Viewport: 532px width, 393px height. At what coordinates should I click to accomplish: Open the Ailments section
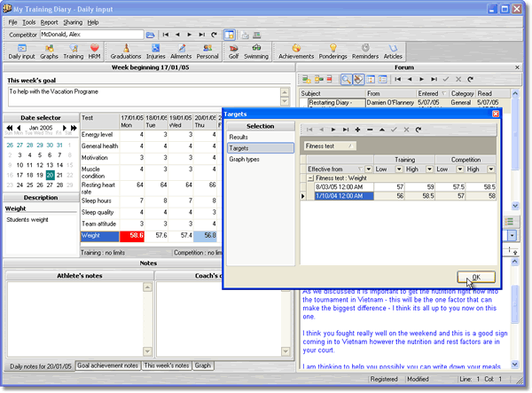pos(181,52)
